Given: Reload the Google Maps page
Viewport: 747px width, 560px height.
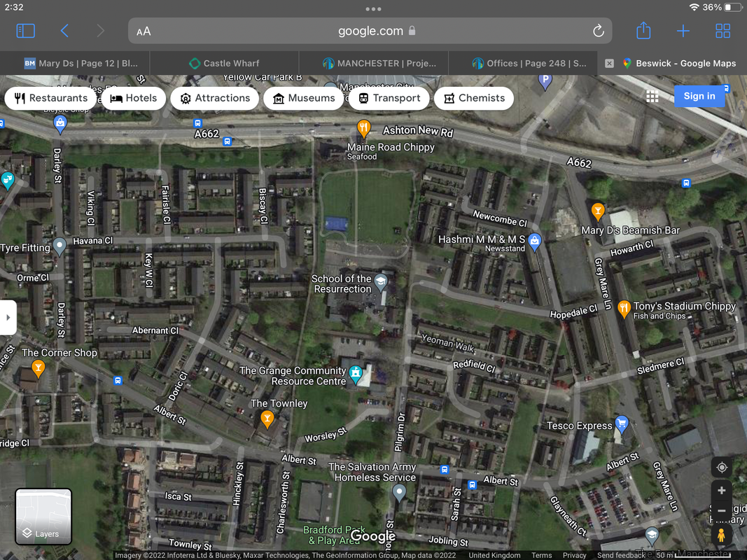Looking at the screenshot, I should (x=599, y=31).
